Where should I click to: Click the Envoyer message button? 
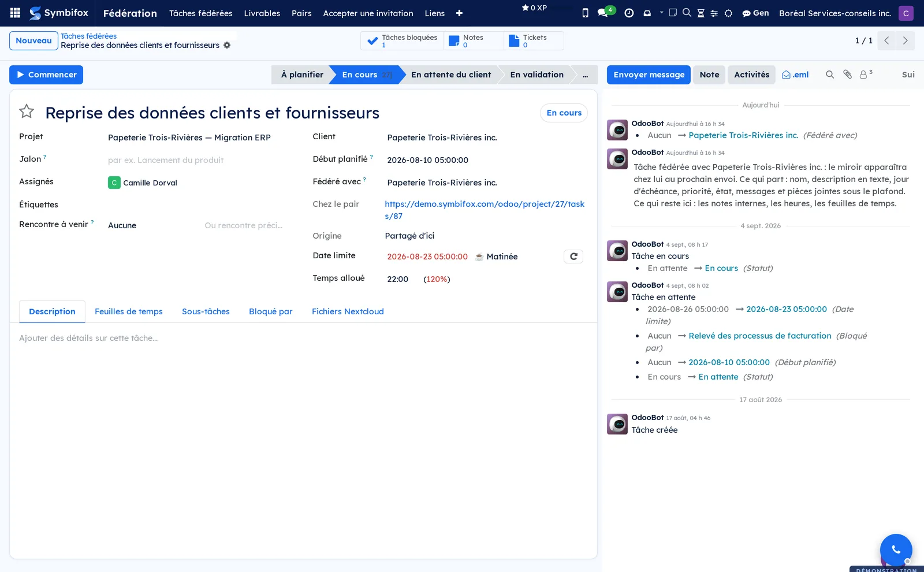tap(649, 75)
